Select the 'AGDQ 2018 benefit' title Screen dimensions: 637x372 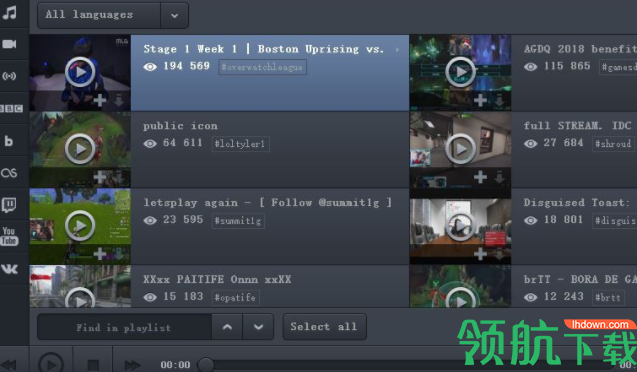[580, 49]
